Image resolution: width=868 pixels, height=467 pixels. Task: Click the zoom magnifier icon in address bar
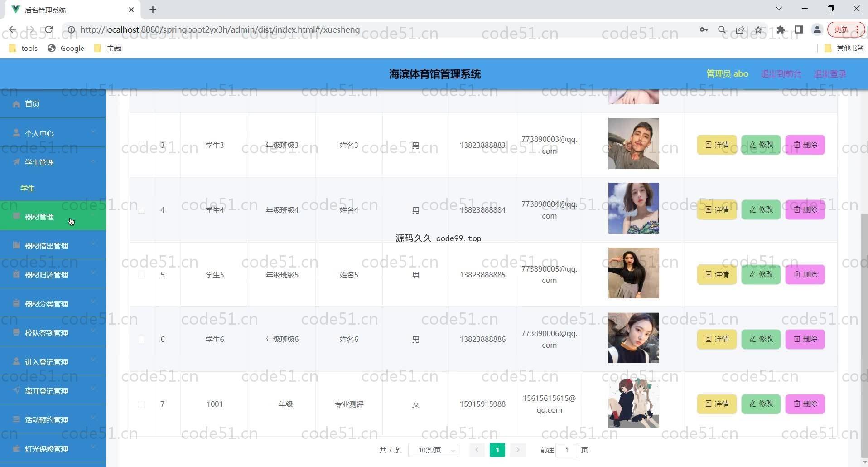coord(722,30)
